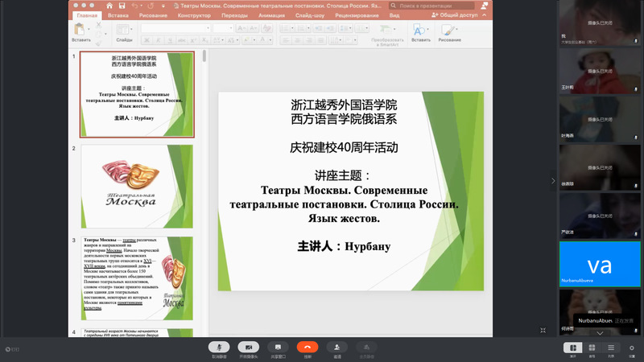This screenshot has width=644, height=362.
Task: Click the invite participants button
Action: tap(337, 348)
